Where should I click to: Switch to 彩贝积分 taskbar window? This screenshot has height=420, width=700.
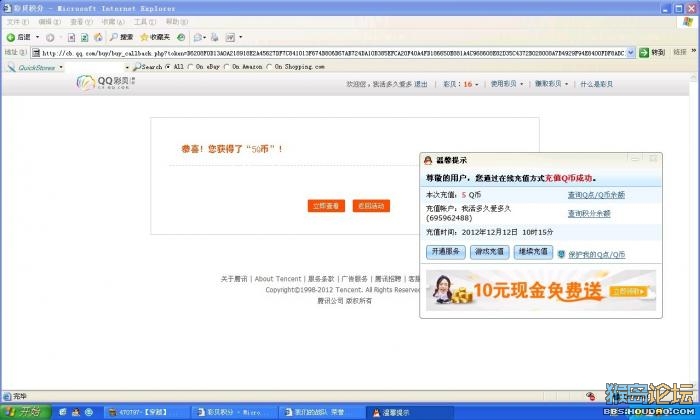point(233,412)
